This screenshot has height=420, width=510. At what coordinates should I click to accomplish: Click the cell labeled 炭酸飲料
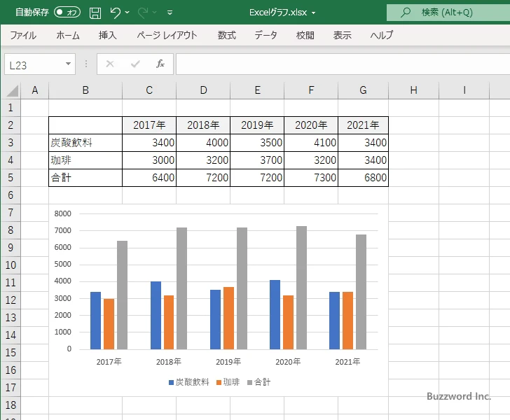85,143
